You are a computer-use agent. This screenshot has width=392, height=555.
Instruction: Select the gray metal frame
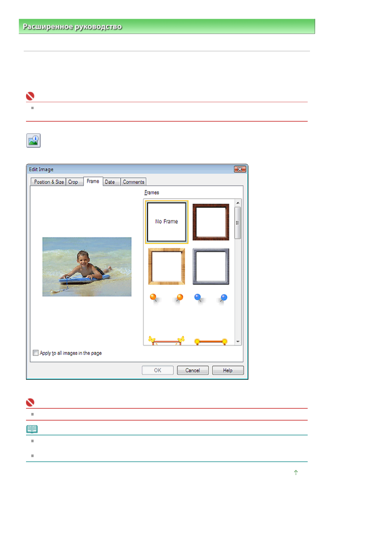pos(211,266)
